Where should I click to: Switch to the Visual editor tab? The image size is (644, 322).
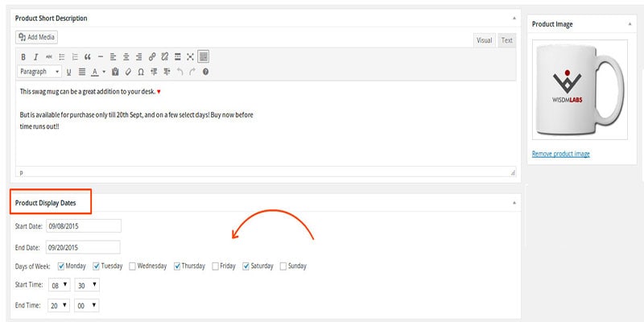(x=485, y=40)
